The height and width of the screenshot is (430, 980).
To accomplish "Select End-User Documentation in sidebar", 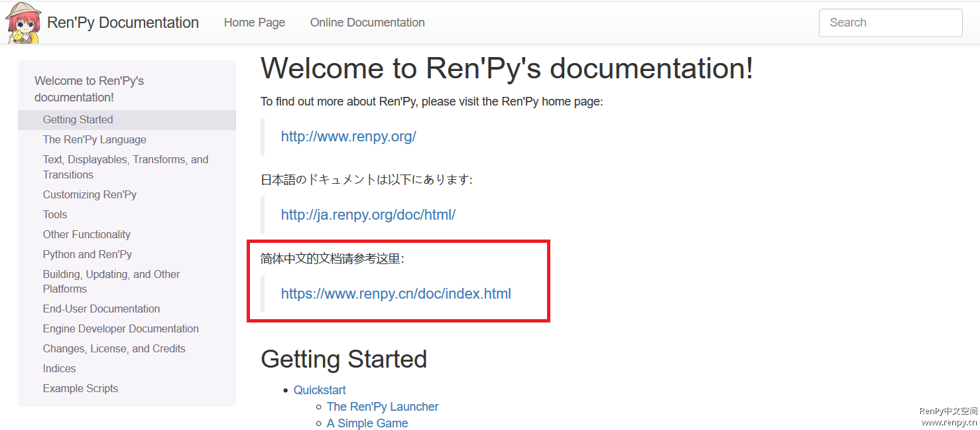I will click(101, 309).
